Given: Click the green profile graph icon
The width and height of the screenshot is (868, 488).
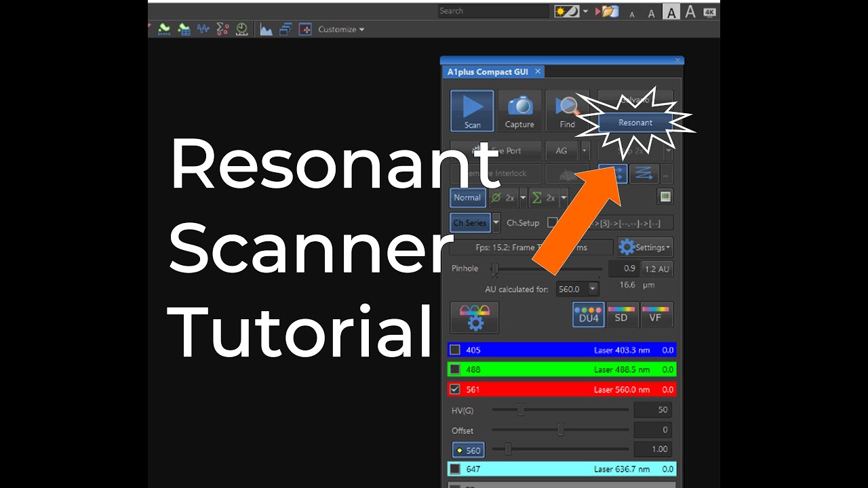Looking at the screenshot, I should [x=163, y=29].
